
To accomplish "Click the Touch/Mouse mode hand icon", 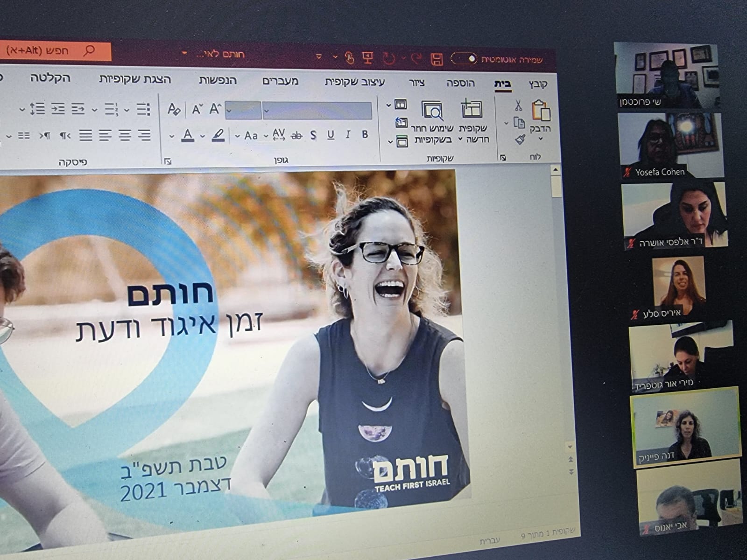I will click(349, 57).
